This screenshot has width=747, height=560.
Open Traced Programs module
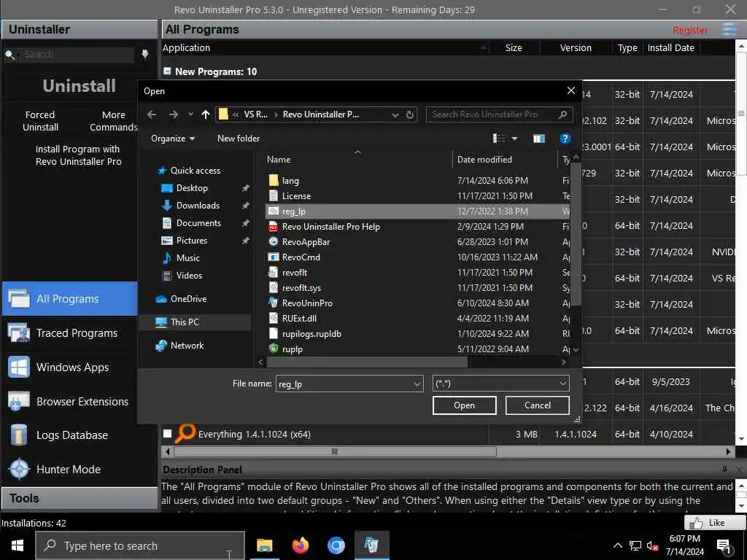click(x=69, y=332)
